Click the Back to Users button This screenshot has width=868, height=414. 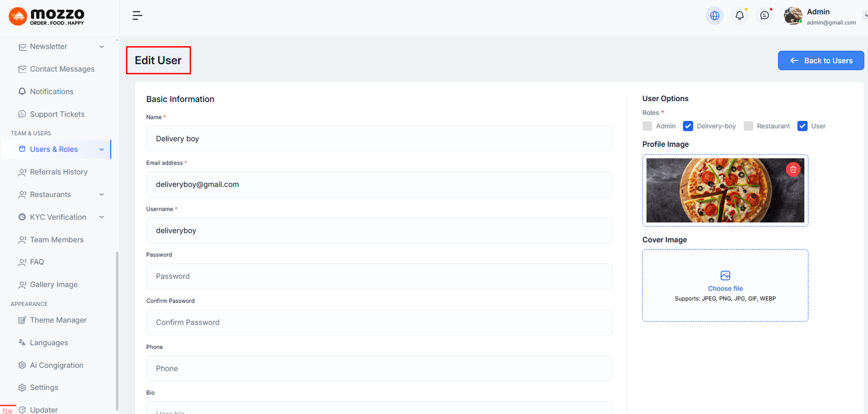pos(820,61)
